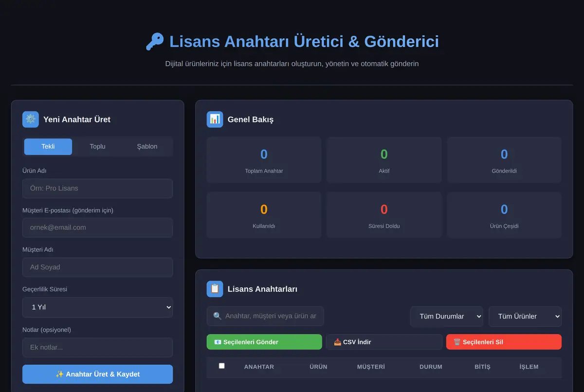Click the Toplam Anahtar stat card

pos(264,160)
